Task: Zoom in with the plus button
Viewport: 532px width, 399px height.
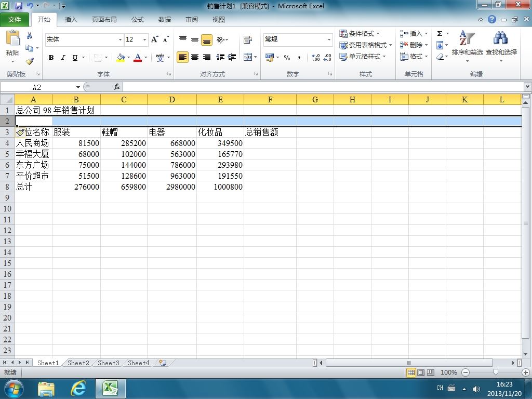Action: click(526, 373)
